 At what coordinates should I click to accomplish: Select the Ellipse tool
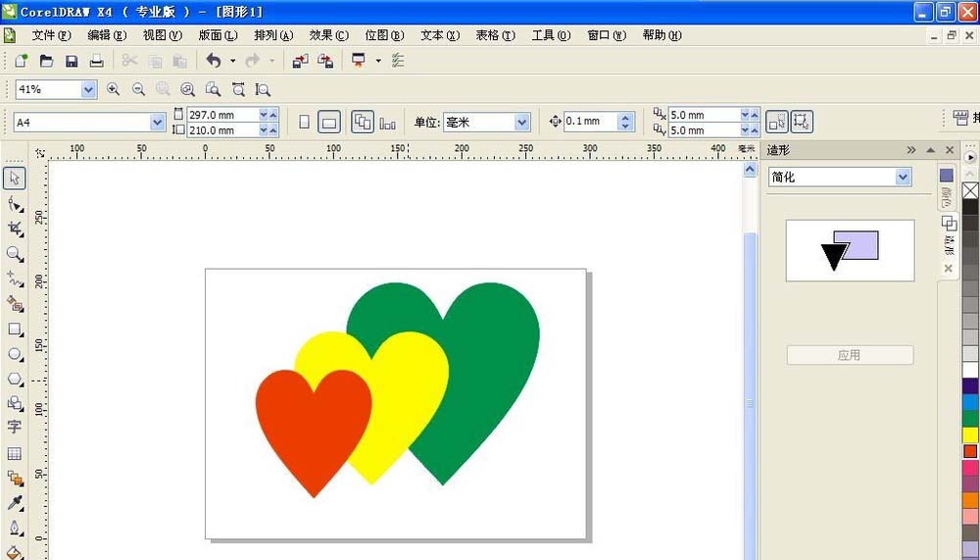coord(15,354)
